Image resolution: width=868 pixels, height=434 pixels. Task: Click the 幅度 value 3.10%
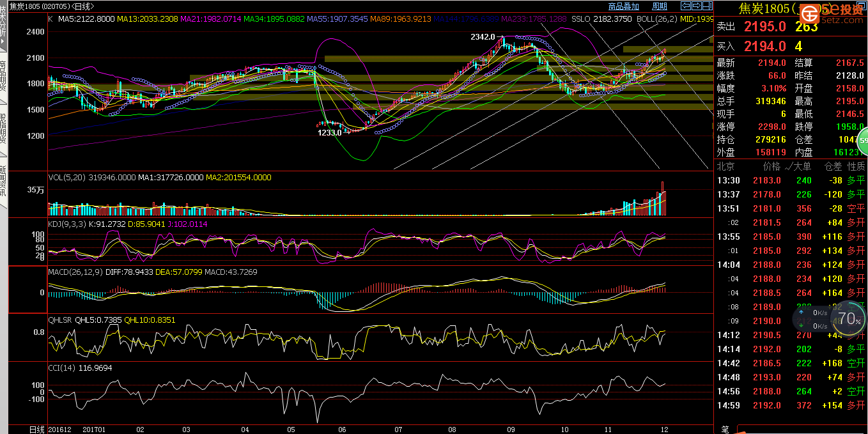pos(774,89)
